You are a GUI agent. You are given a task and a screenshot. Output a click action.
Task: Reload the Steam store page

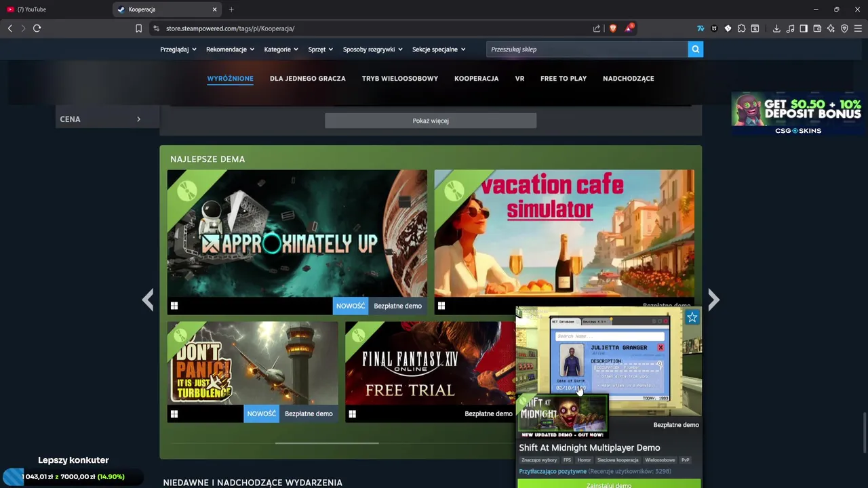tap(37, 28)
